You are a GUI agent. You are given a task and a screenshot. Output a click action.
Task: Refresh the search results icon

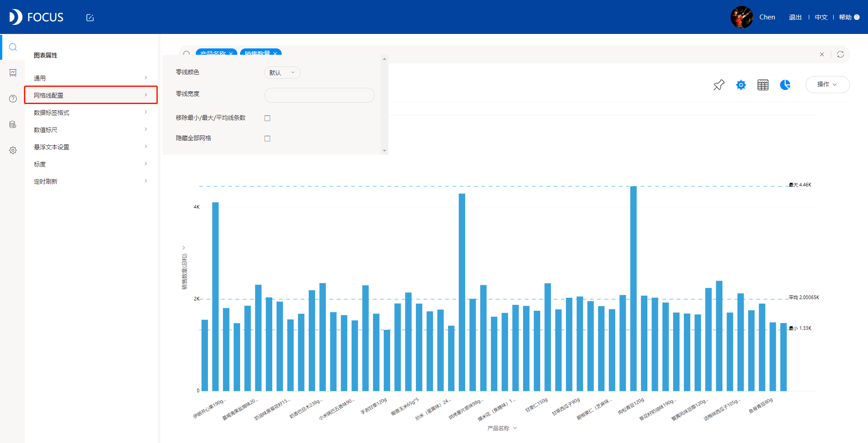point(840,54)
